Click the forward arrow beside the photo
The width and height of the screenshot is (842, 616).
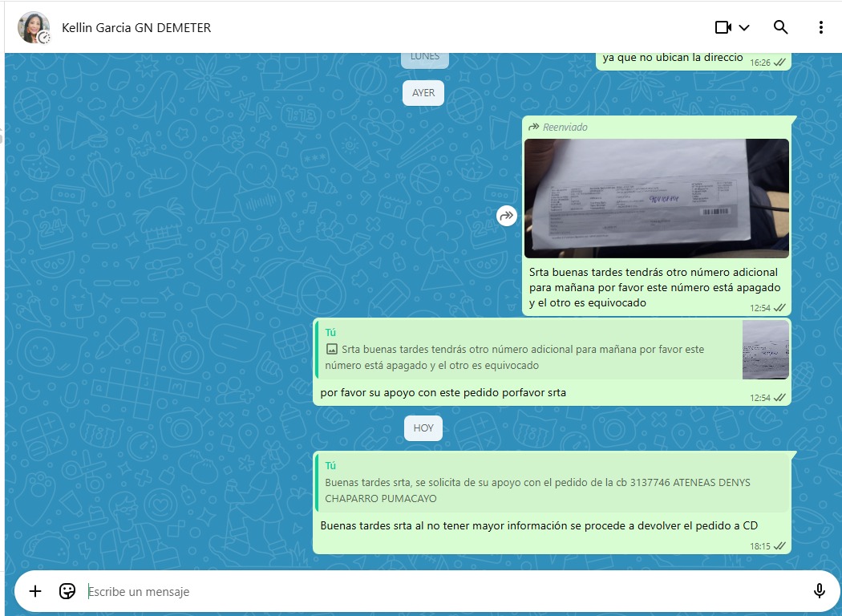point(507,216)
